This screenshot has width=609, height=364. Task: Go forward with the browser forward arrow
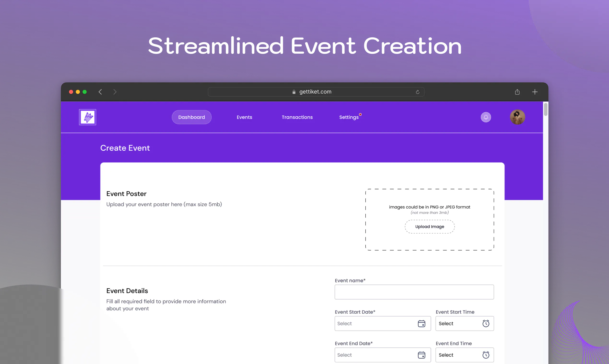[115, 92]
